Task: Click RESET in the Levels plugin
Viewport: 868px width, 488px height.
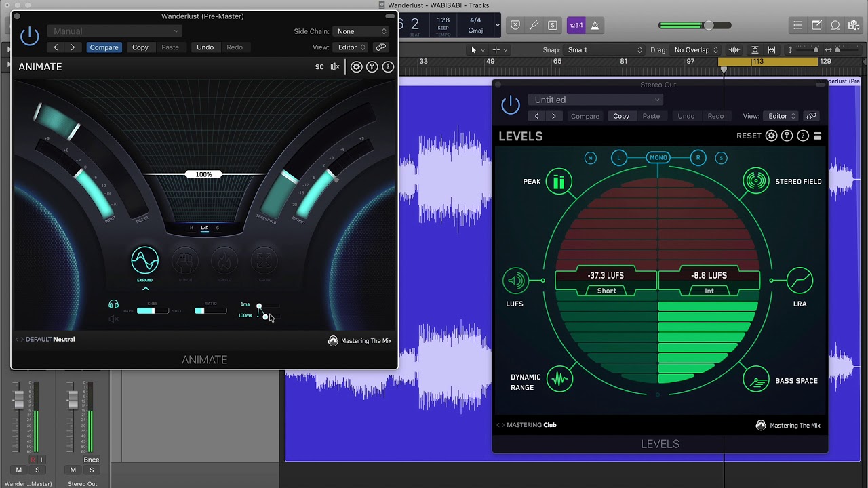Action: [x=749, y=136]
